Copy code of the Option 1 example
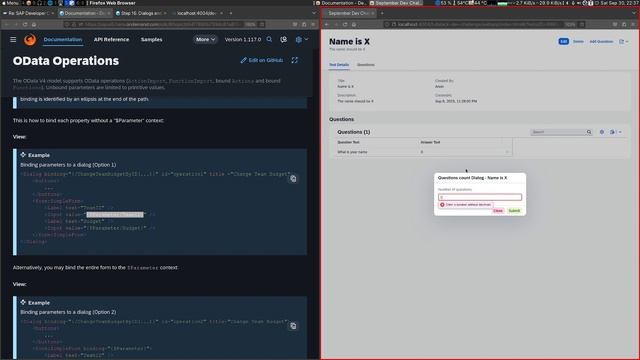The height and width of the screenshot is (360, 640). 293,179
